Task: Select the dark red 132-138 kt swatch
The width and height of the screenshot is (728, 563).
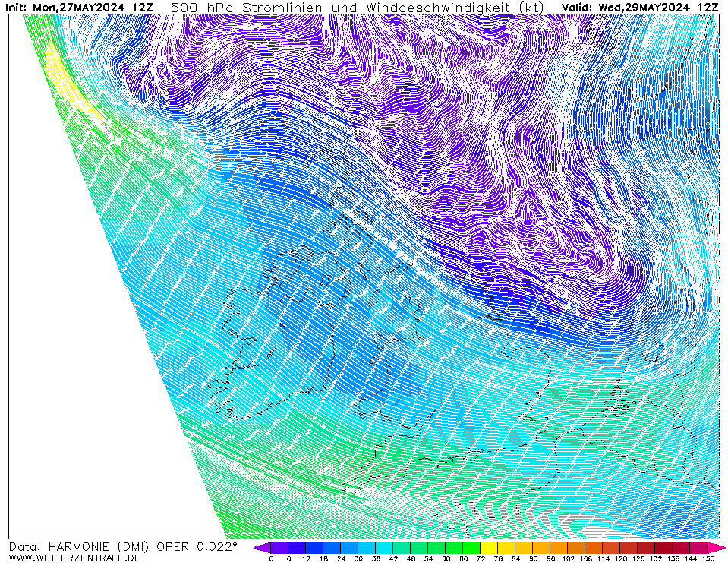Action: pyautogui.click(x=664, y=548)
